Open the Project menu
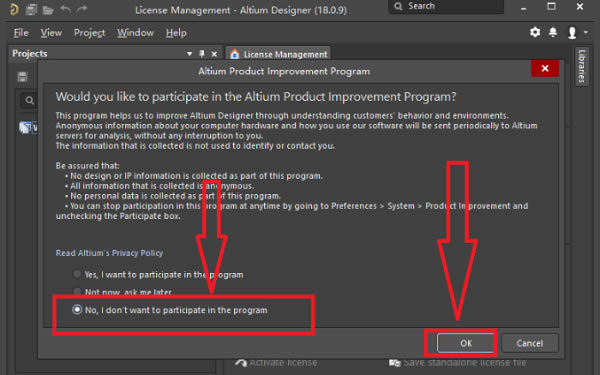 click(x=90, y=33)
